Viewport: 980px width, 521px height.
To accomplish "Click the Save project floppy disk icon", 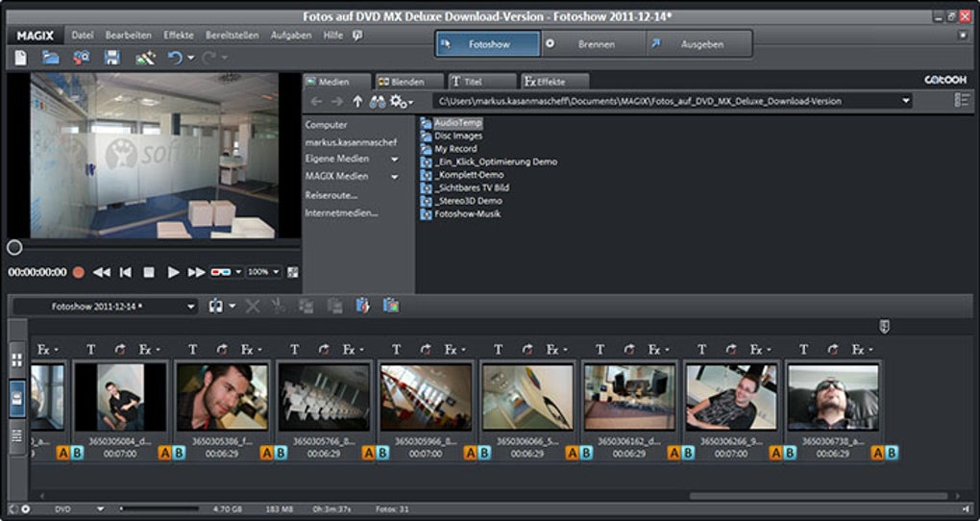I will pyautogui.click(x=112, y=58).
